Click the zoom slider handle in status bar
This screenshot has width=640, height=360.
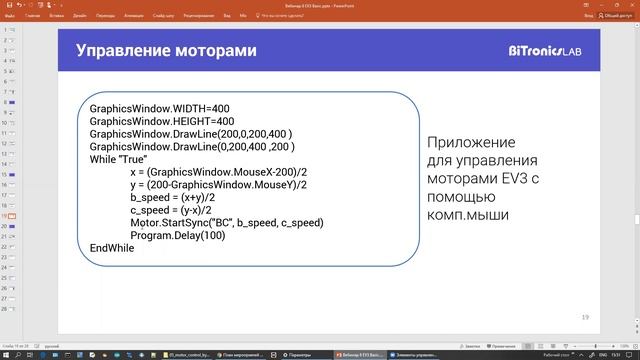coord(596,346)
